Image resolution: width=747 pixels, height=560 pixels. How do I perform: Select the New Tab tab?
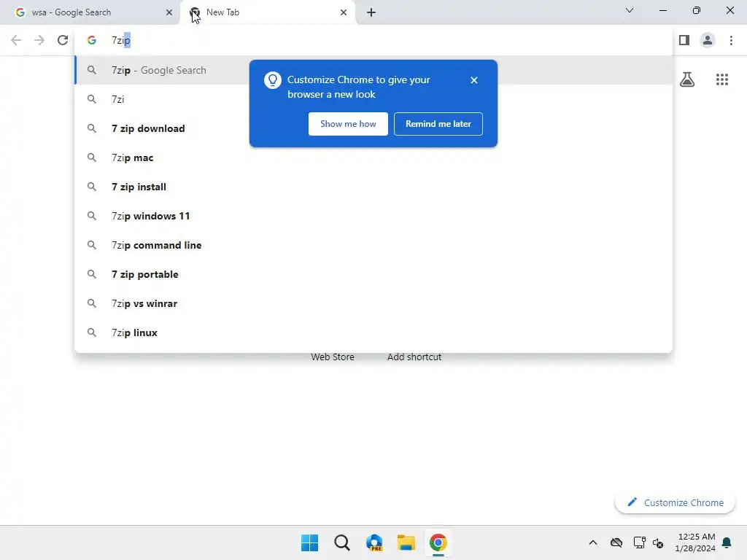coord(267,12)
